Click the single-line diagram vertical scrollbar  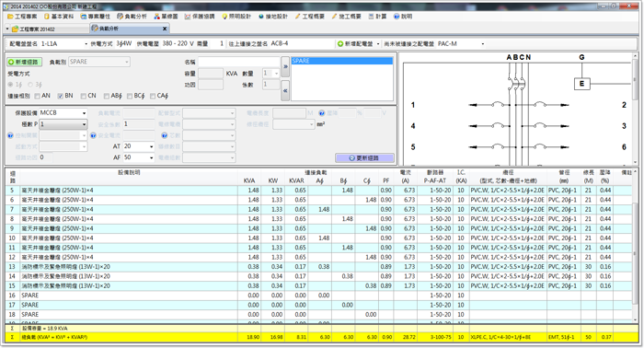636,109
